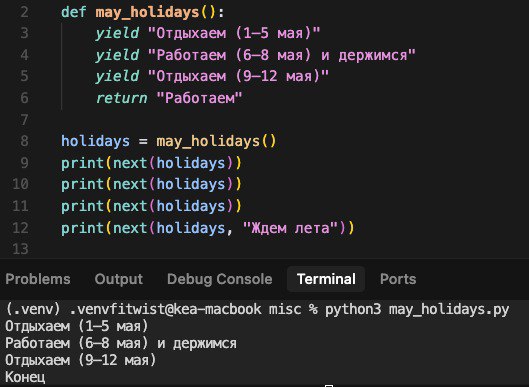Screen dimensions: 529x387
Task: Click the "Ждем лета" string on line 12
Action: pyautogui.click(x=291, y=228)
